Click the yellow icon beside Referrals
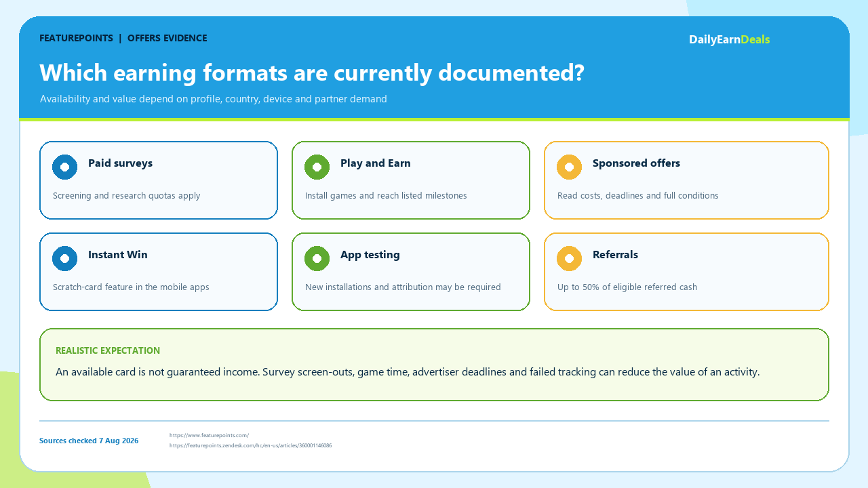 [569, 258]
